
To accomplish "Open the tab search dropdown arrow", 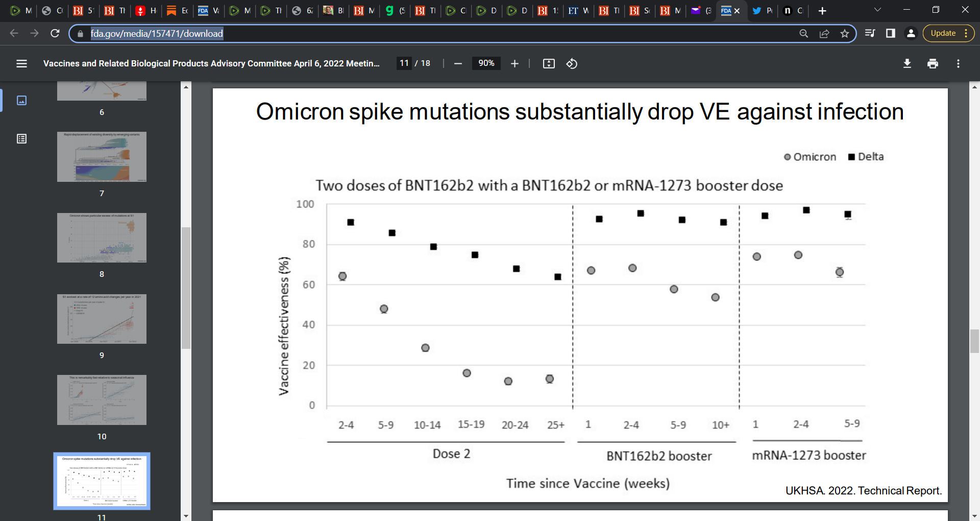I will tap(877, 10).
